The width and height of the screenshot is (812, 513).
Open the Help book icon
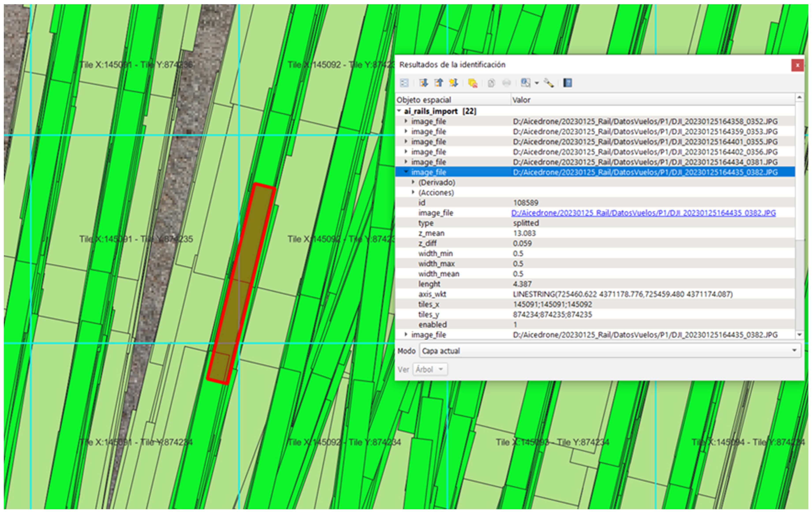[x=567, y=83]
